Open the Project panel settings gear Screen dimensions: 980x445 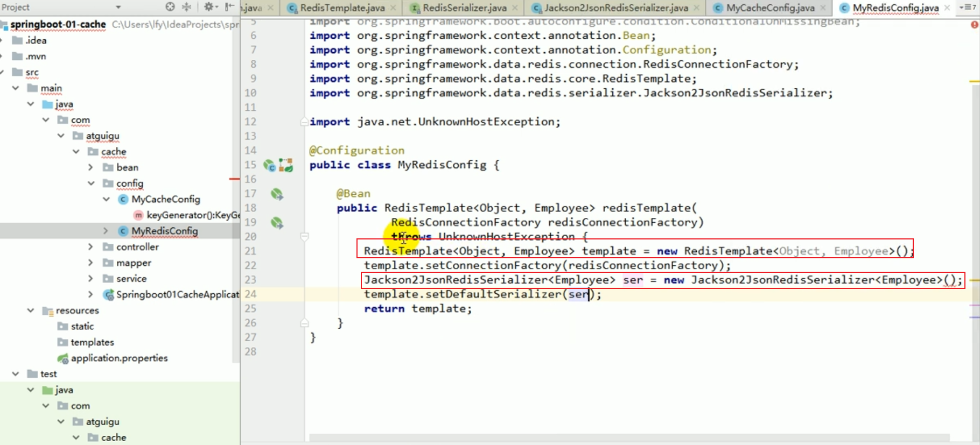tap(209, 7)
